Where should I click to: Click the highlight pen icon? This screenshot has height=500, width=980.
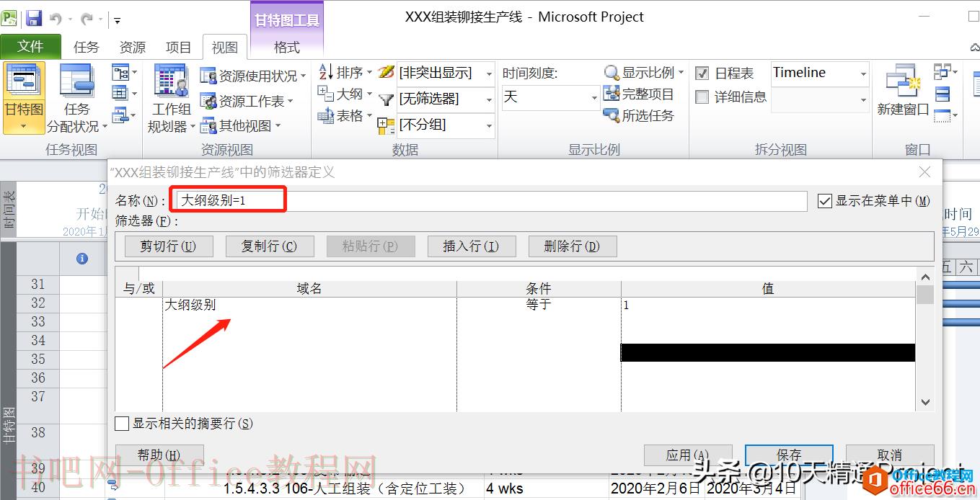(387, 72)
